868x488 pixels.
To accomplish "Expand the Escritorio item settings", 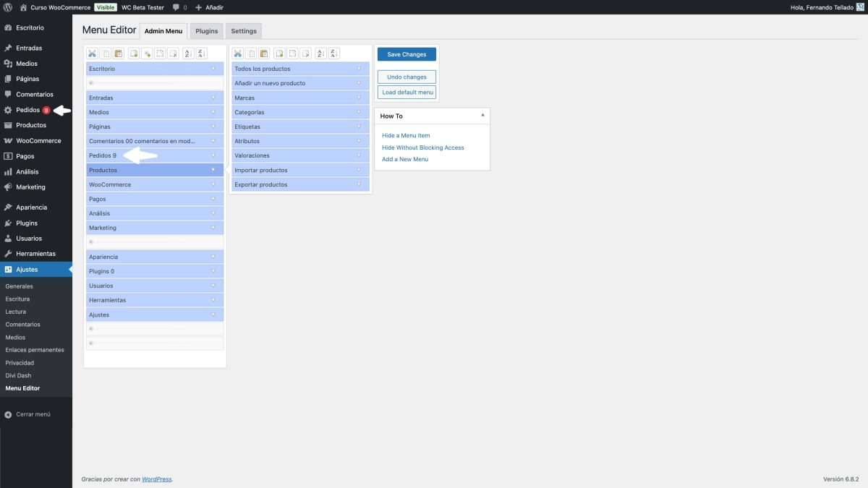I will [x=213, y=69].
